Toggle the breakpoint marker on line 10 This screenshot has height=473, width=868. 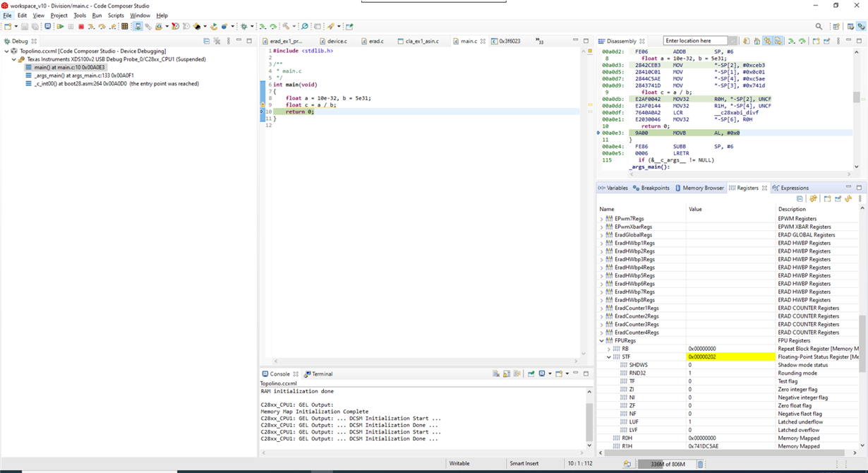261,111
